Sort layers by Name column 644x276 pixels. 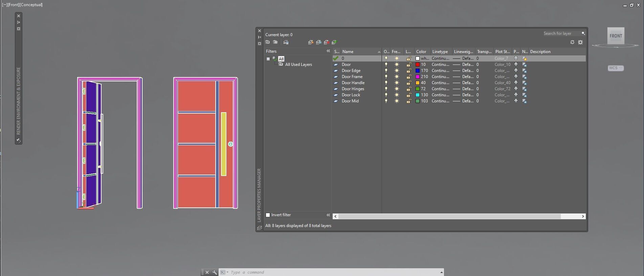pos(361,52)
